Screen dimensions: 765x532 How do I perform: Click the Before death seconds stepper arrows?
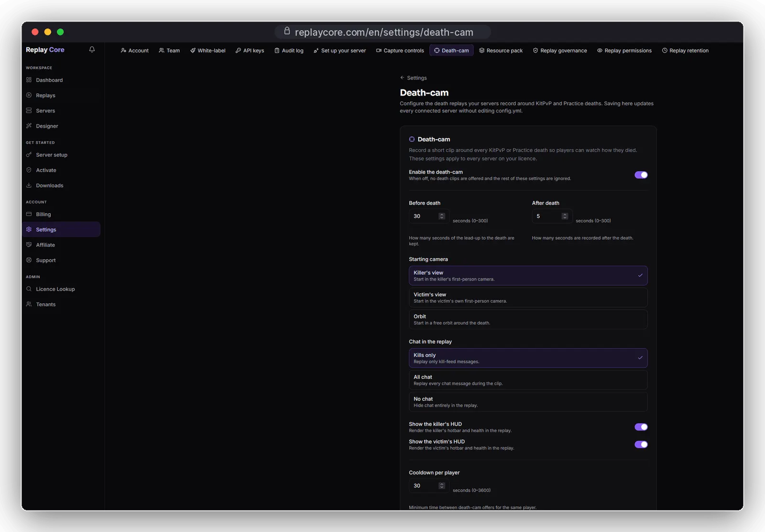pyautogui.click(x=442, y=216)
